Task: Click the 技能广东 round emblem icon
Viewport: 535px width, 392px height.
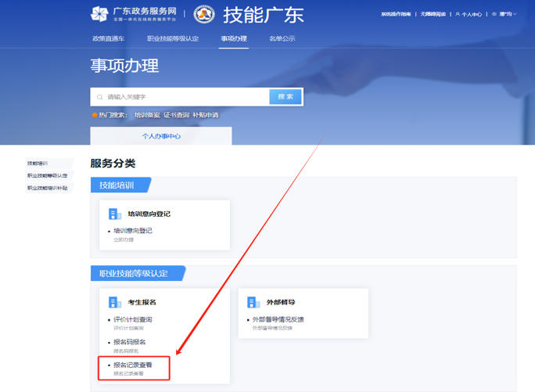Action: 204,14
